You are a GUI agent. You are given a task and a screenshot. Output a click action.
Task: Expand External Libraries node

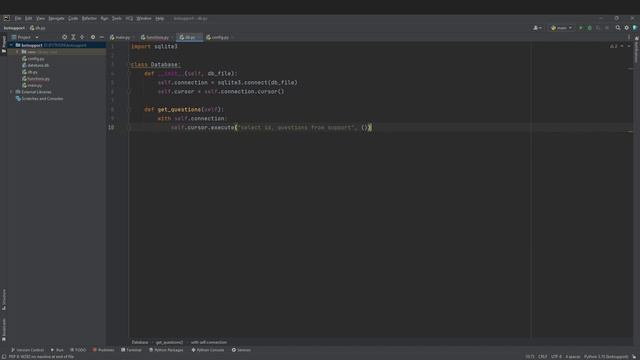click(x=11, y=92)
